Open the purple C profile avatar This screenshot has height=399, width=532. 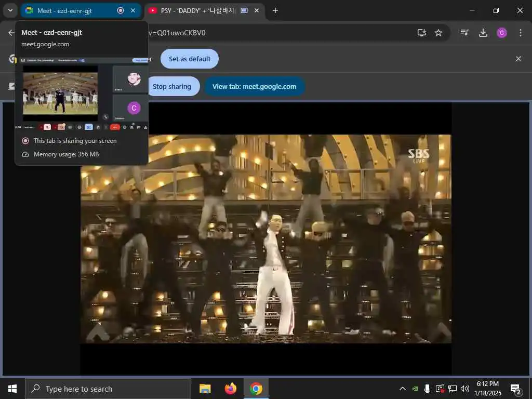(x=502, y=33)
